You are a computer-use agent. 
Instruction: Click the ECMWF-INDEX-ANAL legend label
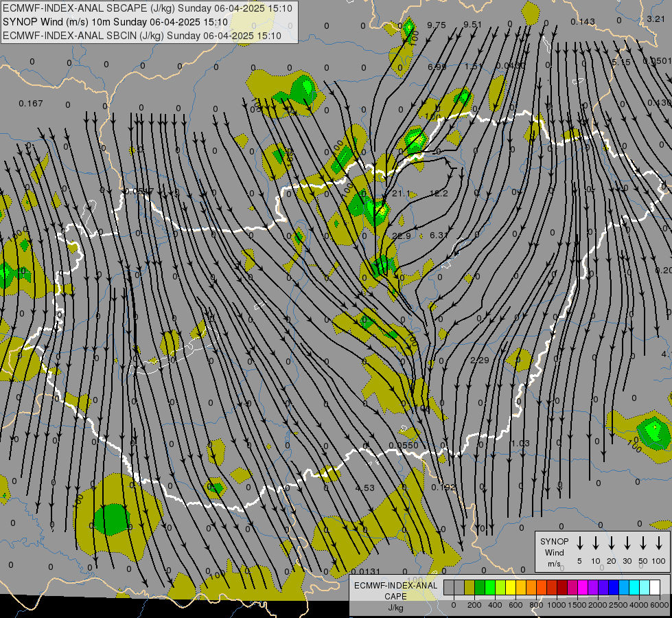395,586
